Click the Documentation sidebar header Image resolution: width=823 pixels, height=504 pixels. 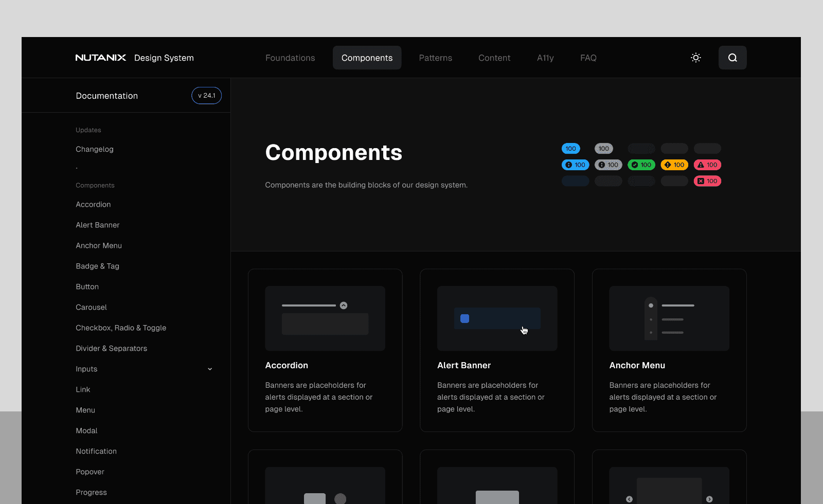point(107,96)
